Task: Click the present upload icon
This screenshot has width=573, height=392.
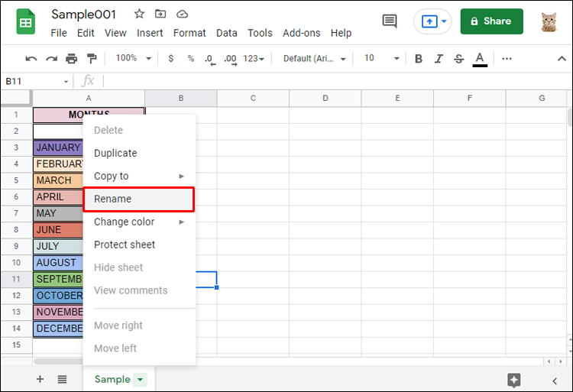Action: [429, 21]
